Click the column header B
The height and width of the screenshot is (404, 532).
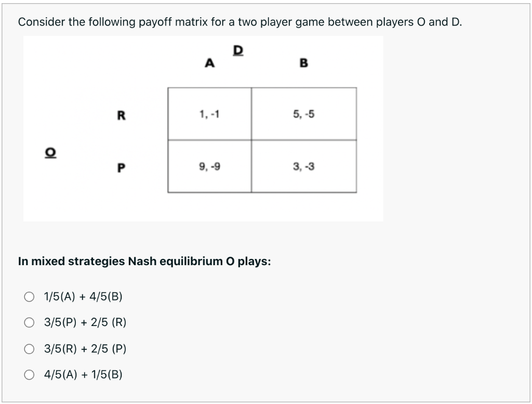(303, 63)
